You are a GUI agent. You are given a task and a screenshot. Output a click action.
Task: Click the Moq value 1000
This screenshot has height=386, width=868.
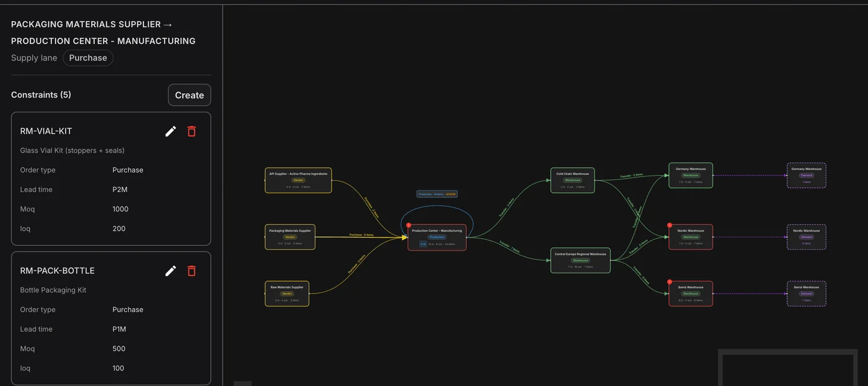coord(120,209)
